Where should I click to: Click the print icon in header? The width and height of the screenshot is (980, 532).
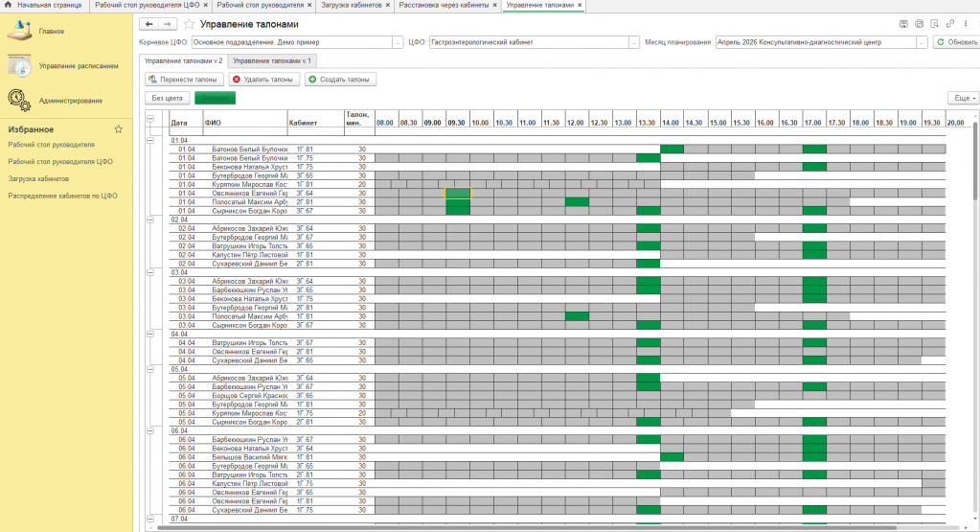pos(920,23)
